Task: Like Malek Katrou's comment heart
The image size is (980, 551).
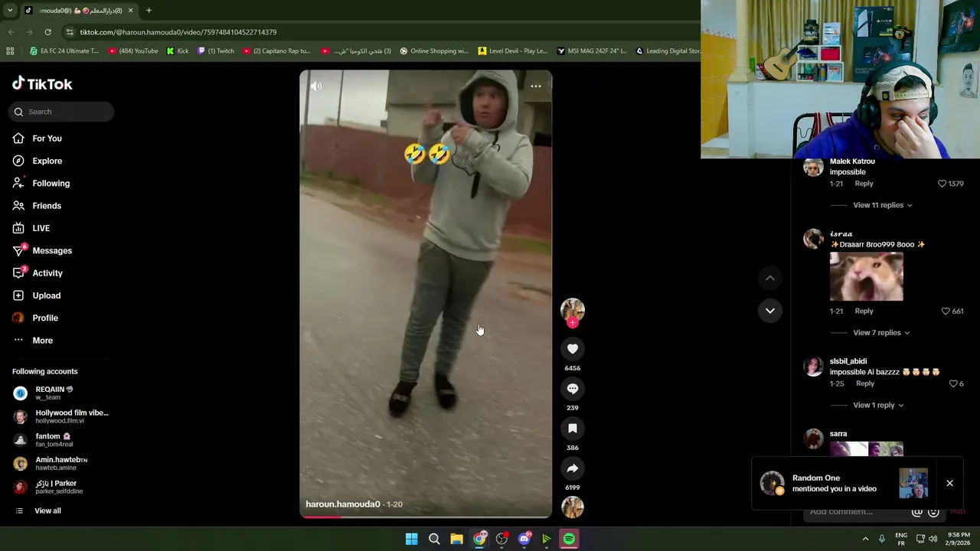Action: point(942,184)
